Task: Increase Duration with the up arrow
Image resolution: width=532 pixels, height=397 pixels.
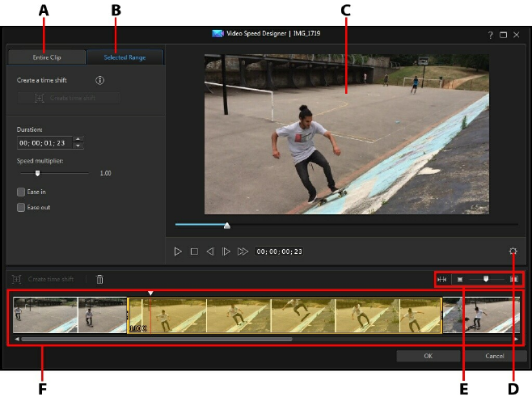Action: click(x=78, y=139)
